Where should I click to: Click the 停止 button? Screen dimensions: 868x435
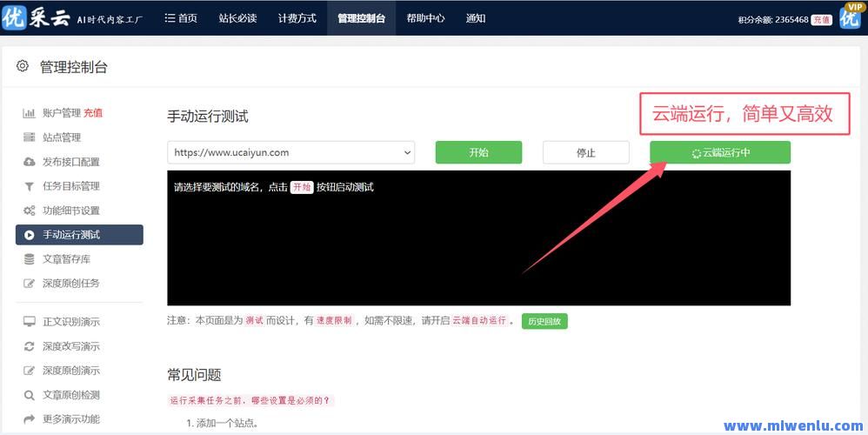tap(585, 152)
